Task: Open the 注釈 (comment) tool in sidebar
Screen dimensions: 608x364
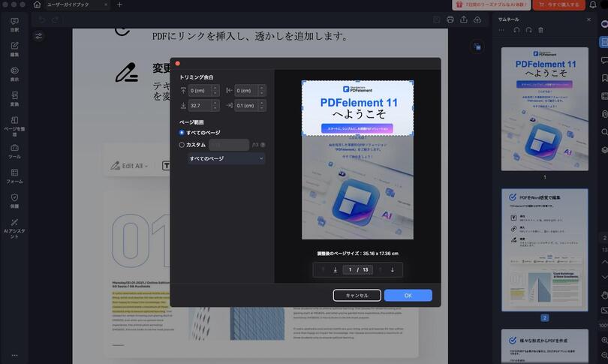Action: click(x=14, y=25)
